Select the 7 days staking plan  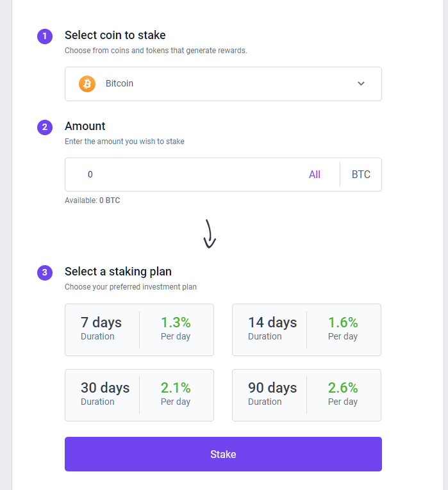coord(140,330)
